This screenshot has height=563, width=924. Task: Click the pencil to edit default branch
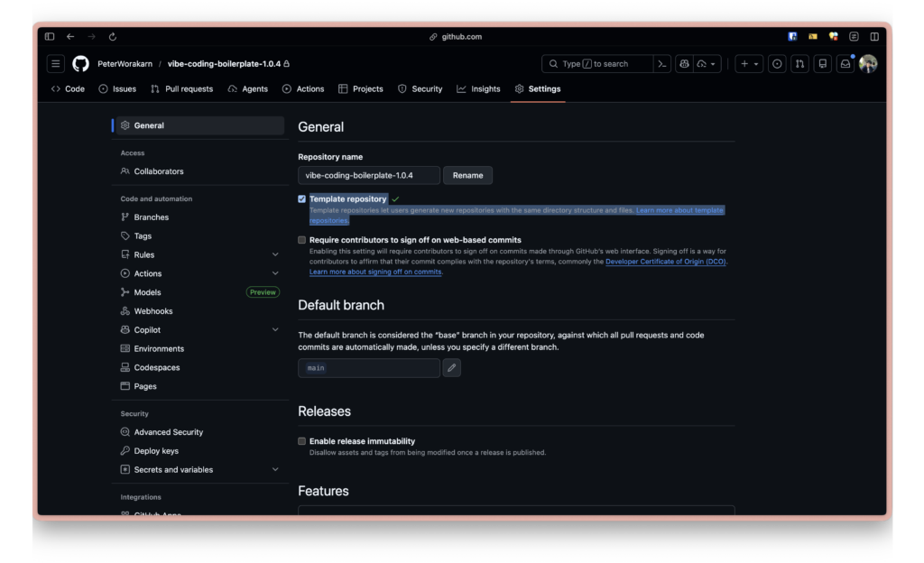451,367
